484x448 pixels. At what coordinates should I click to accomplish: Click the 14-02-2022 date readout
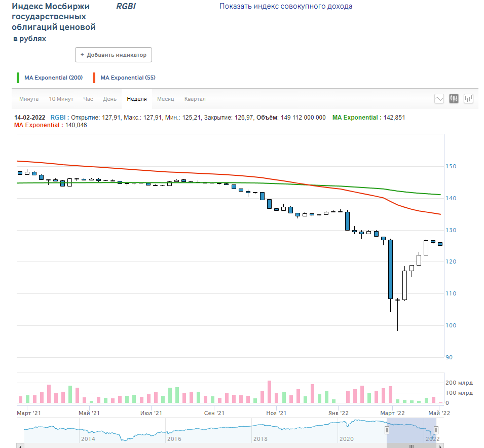(29, 118)
